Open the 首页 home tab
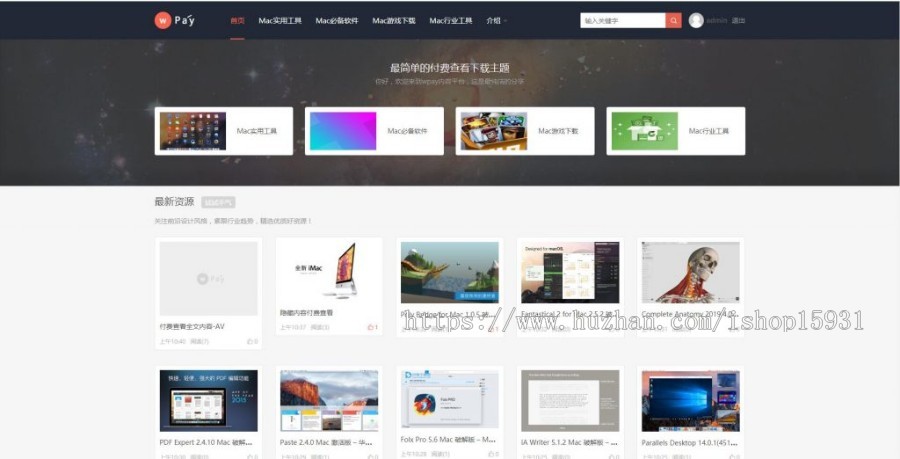The height and width of the screenshot is (459, 900). coord(238,21)
